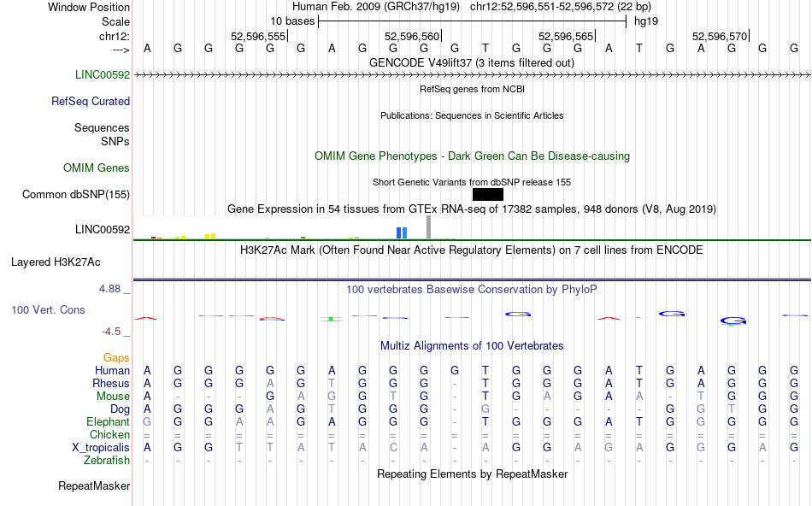Open the RefSeq Curated track label
The height and width of the screenshot is (506, 812).
tap(91, 101)
